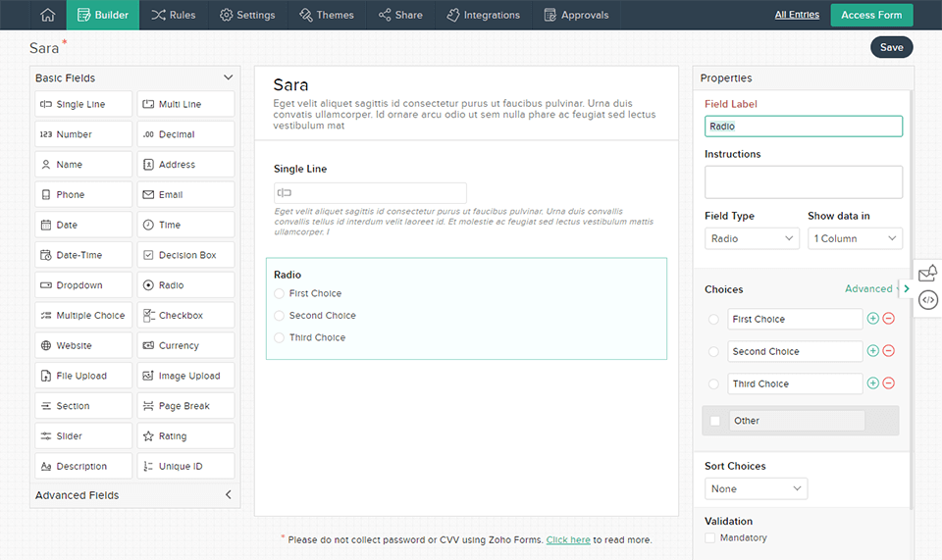The height and width of the screenshot is (560, 942).
Task: Add a Rating field
Action: click(x=185, y=435)
